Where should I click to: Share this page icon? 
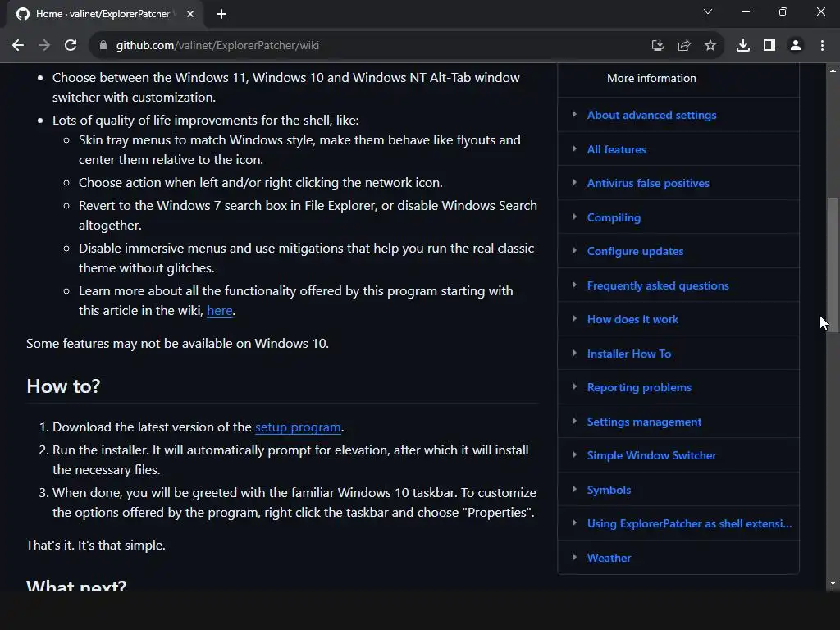[684, 46]
